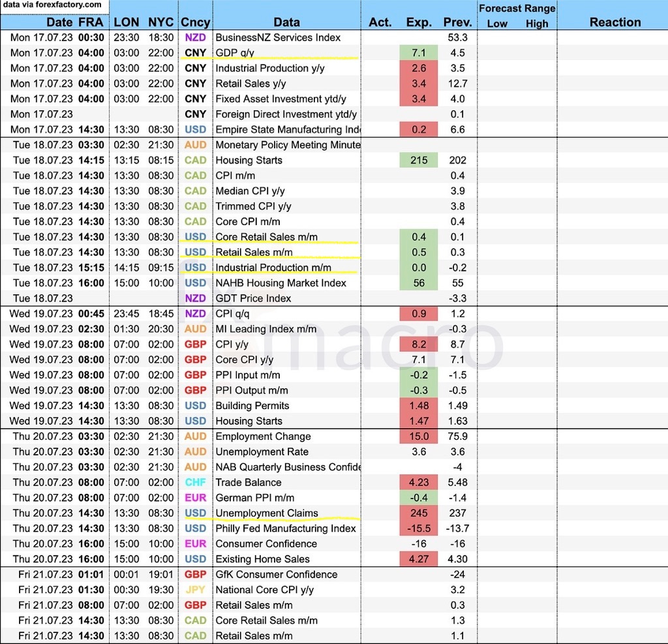Select the 'Date' column header
The width and height of the screenshot is (668, 644).
pyautogui.click(x=59, y=22)
